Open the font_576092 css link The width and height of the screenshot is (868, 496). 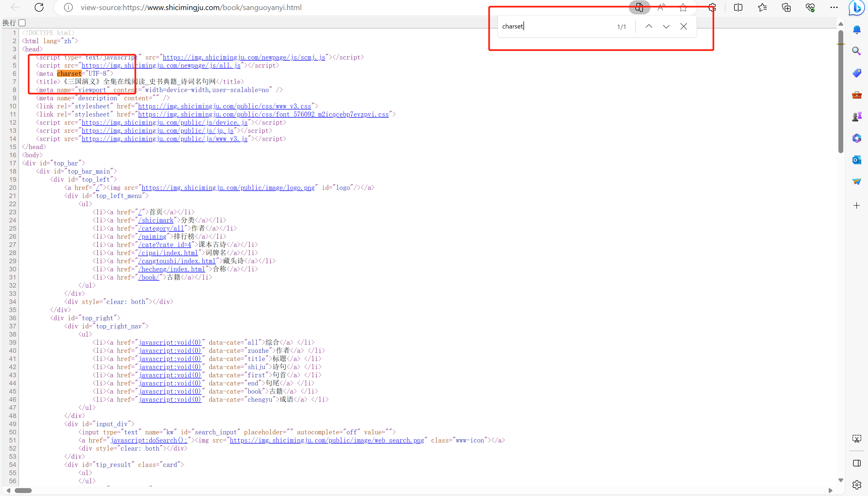point(263,114)
